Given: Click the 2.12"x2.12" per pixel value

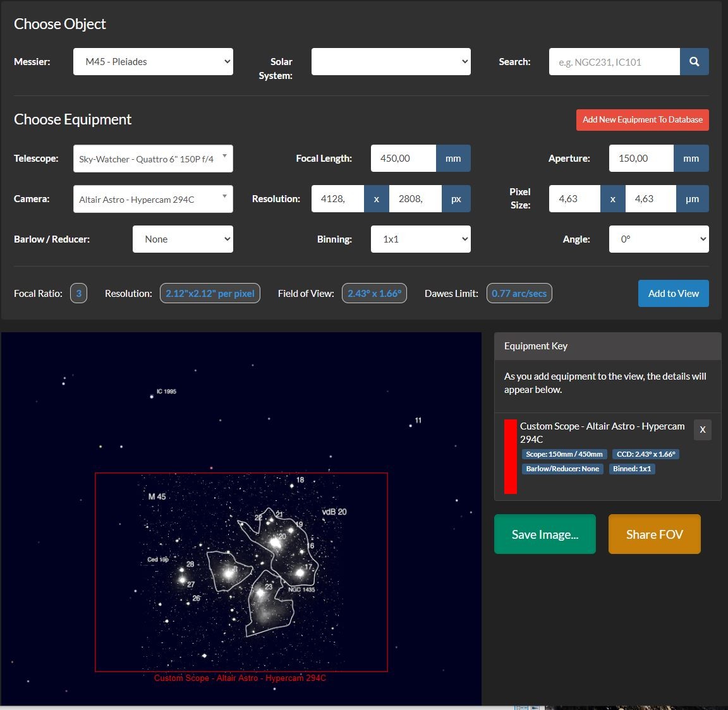Looking at the screenshot, I should pyautogui.click(x=210, y=293).
